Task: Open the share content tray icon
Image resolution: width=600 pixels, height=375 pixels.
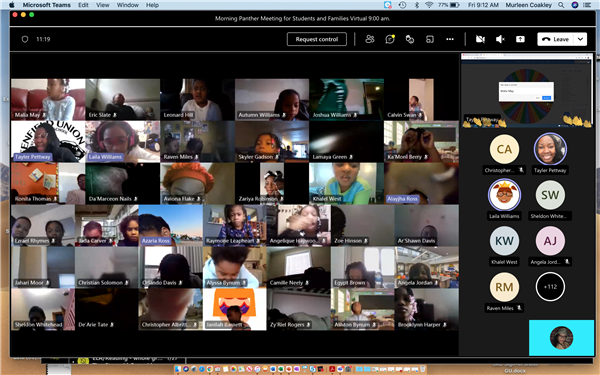Action: coord(520,39)
